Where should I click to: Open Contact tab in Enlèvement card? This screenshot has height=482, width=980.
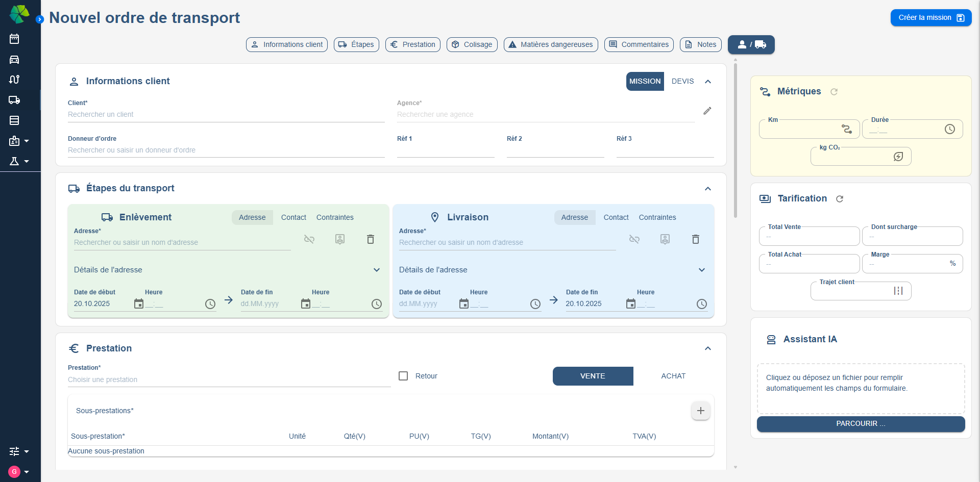[293, 217]
